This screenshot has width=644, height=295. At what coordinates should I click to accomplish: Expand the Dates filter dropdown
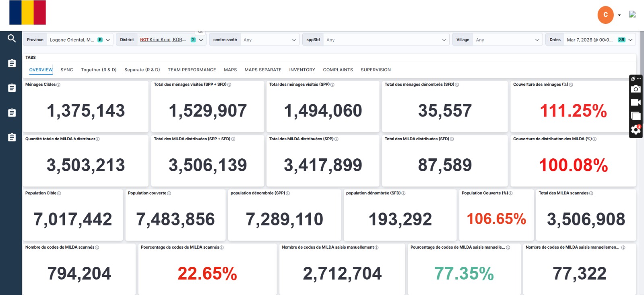[630, 40]
